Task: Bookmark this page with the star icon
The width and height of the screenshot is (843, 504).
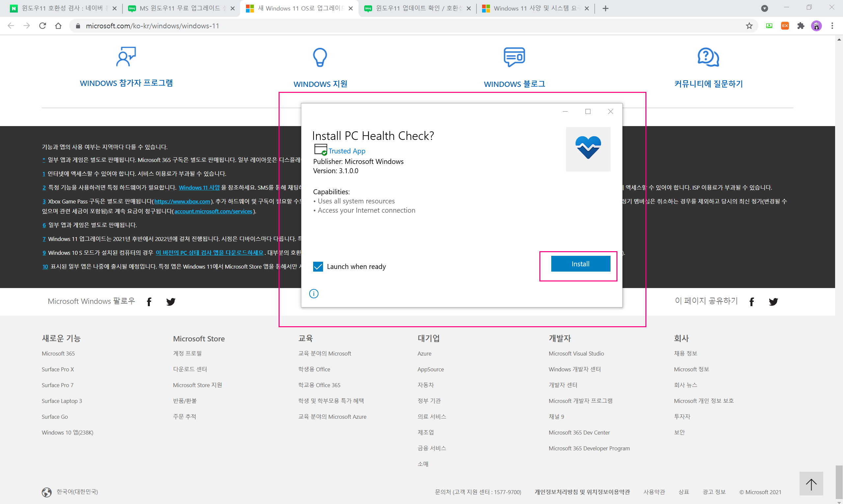Action: pos(749,26)
